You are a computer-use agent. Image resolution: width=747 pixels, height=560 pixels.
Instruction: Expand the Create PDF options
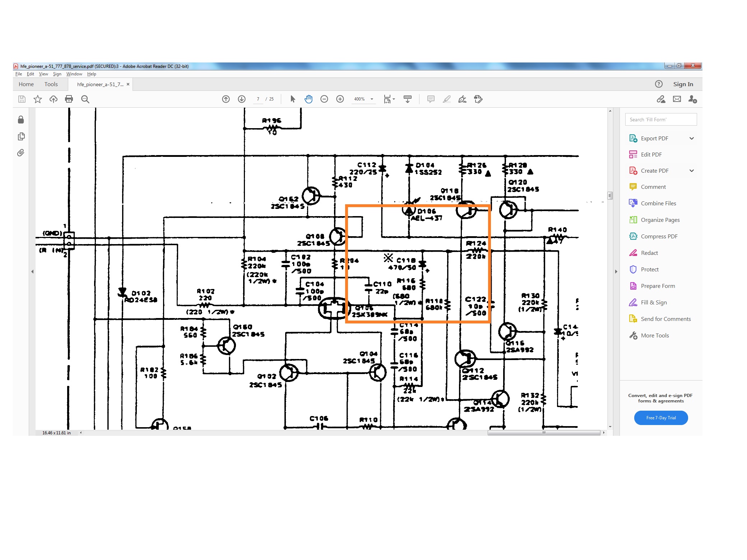692,171
